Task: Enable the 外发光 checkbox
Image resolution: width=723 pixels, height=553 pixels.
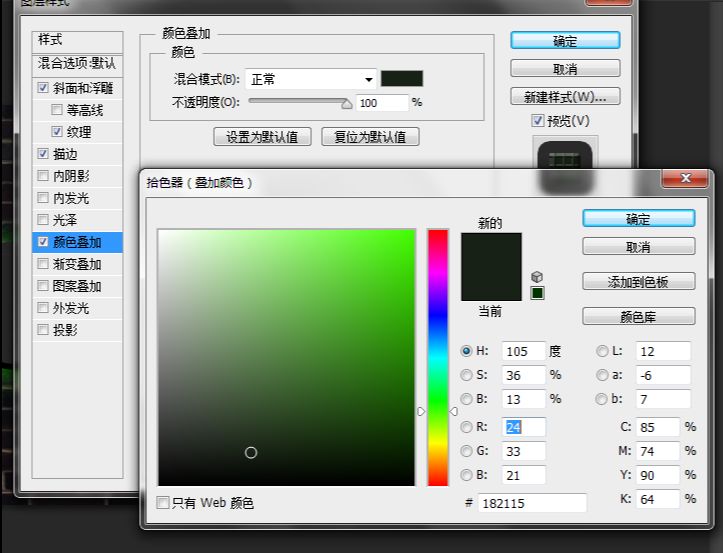Action: (43, 308)
